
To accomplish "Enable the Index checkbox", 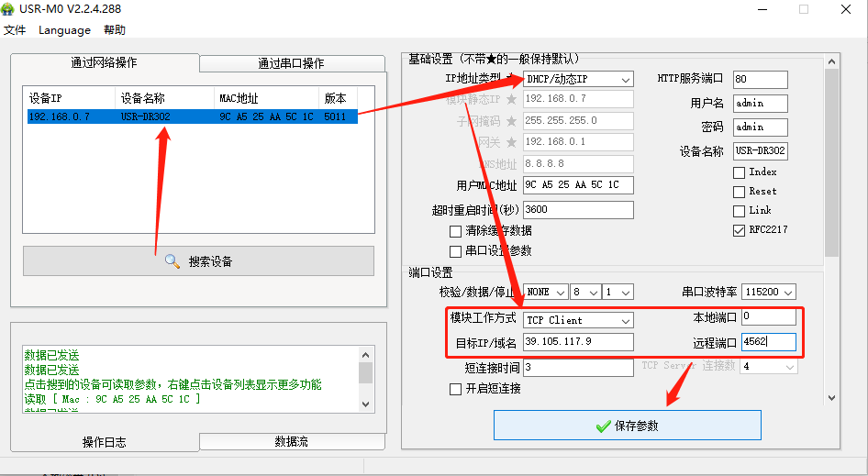I will [739, 172].
